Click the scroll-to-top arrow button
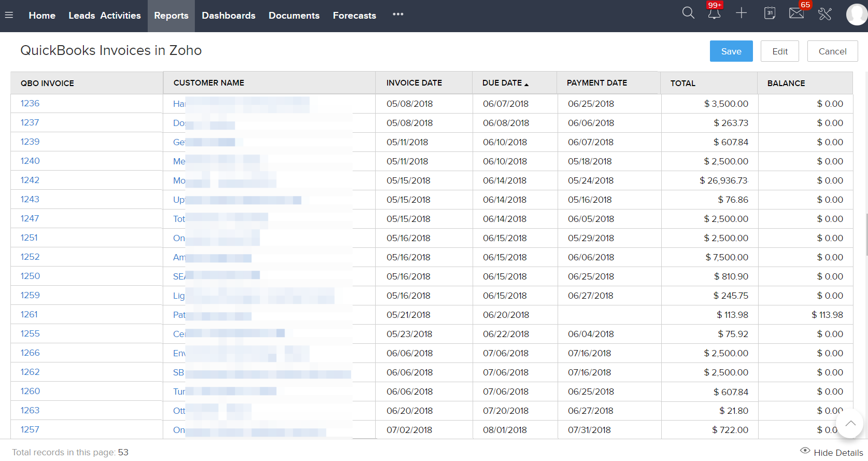This screenshot has width=868, height=461. (x=850, y=424)
